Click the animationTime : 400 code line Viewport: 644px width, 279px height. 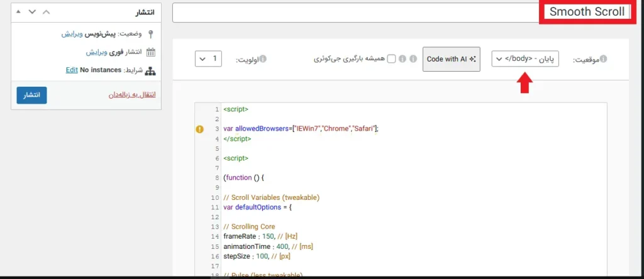[269, 246]
